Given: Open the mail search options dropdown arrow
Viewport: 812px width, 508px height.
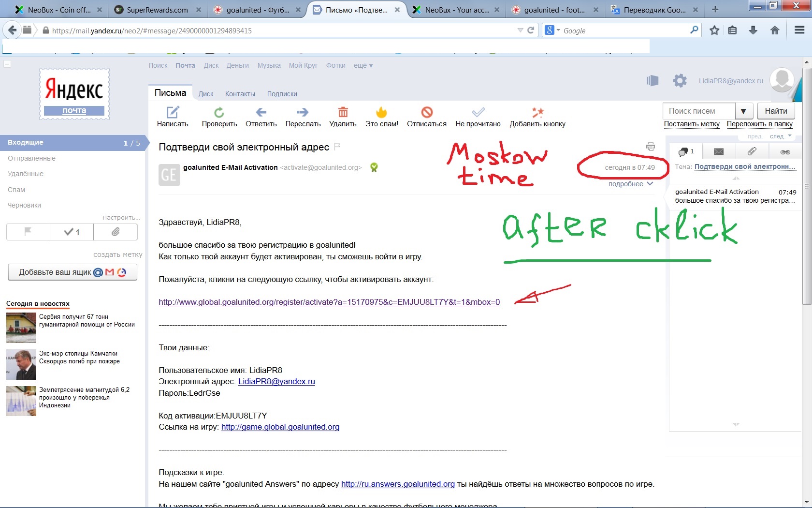Looking at the screenshot, I should (x=744, y=111).
